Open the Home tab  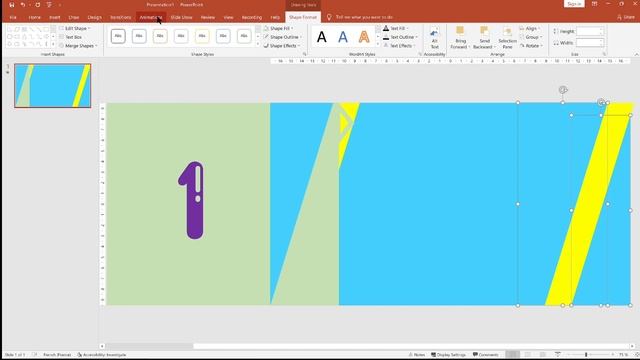tap(34, 18)
